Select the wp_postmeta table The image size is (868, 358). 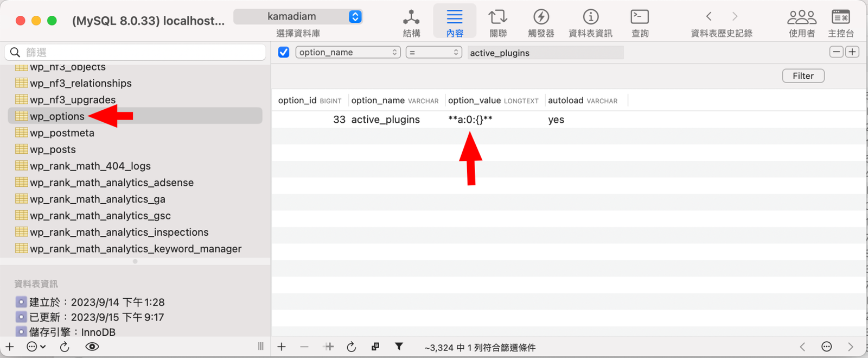(62, 133)
